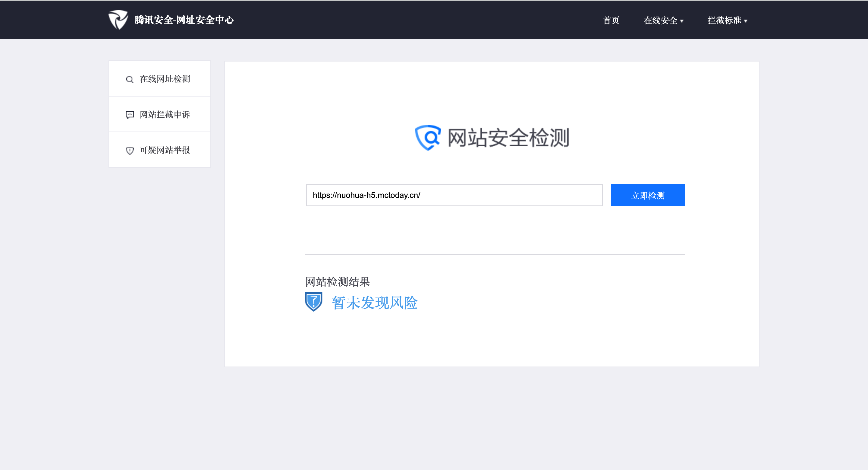Click the warning shield icon beside 可疑网站举报
The image size is (868, 470).
click(x=130, y=151)
